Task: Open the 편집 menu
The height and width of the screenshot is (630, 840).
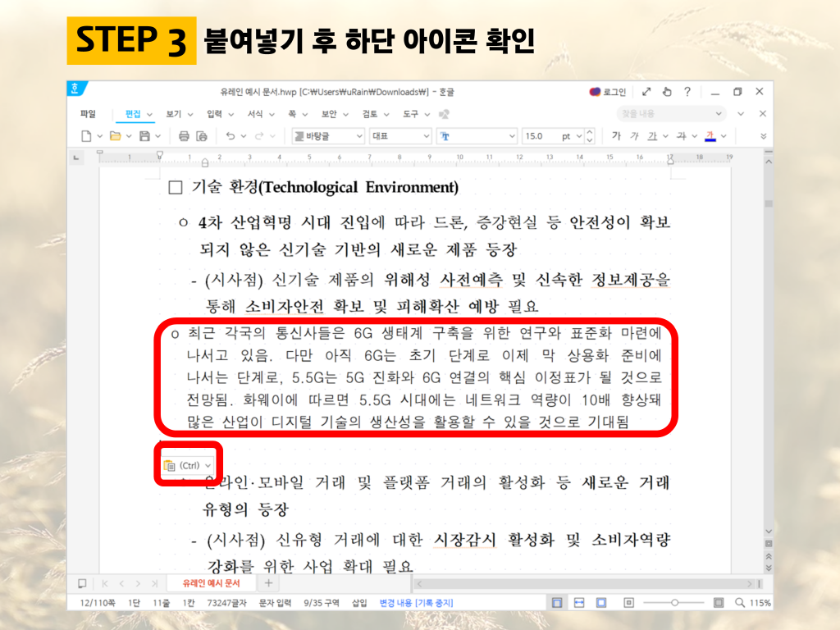Action: click(x=133, y=113)
